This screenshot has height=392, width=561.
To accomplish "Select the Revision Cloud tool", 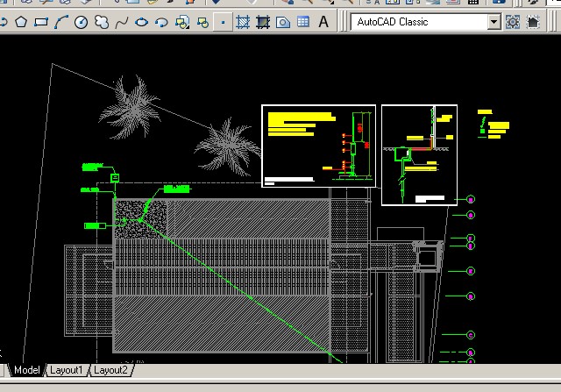I will tap(102, 22).
